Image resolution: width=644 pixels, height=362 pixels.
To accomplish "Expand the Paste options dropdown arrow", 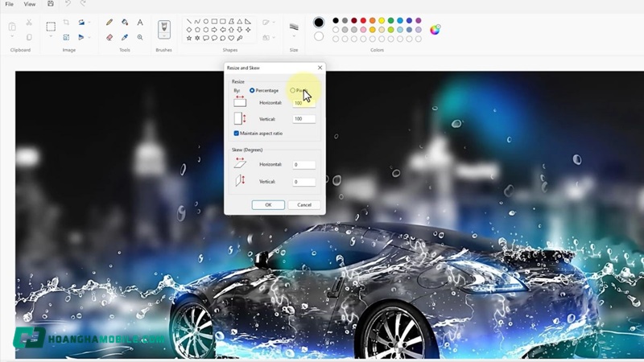I will 12,37.
